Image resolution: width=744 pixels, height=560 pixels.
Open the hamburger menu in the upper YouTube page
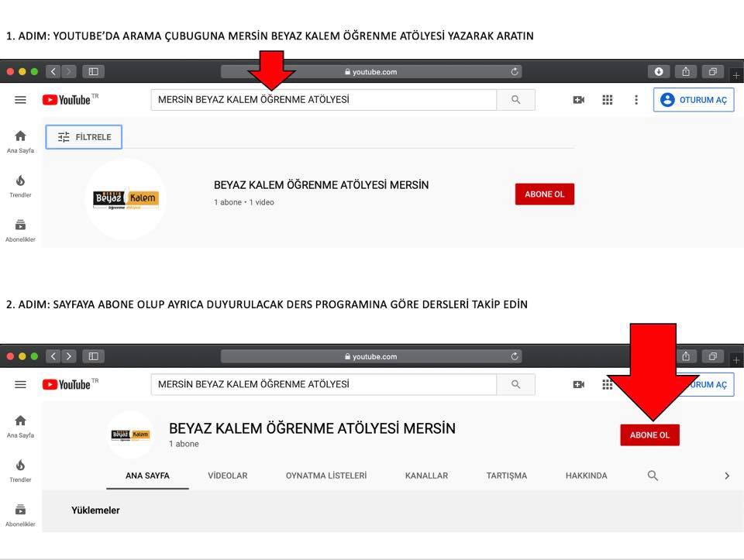[x=20, y=100]
